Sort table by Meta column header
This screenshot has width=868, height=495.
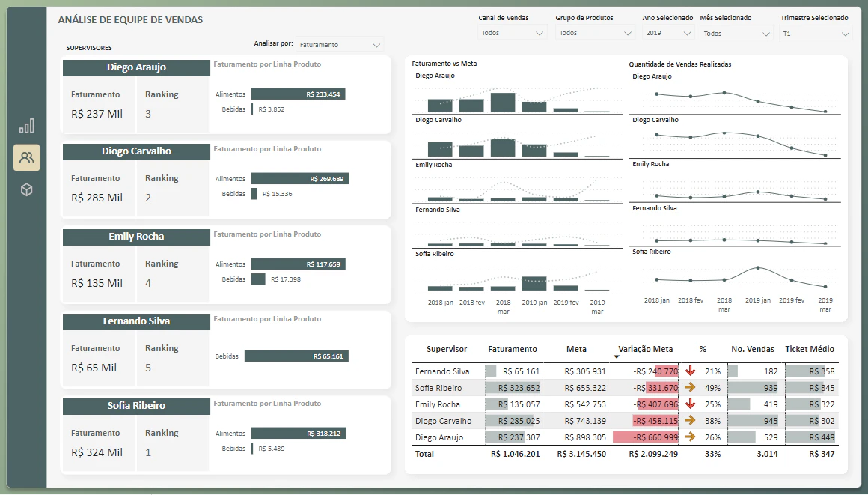pyautogui.click(x=576, y=349)
